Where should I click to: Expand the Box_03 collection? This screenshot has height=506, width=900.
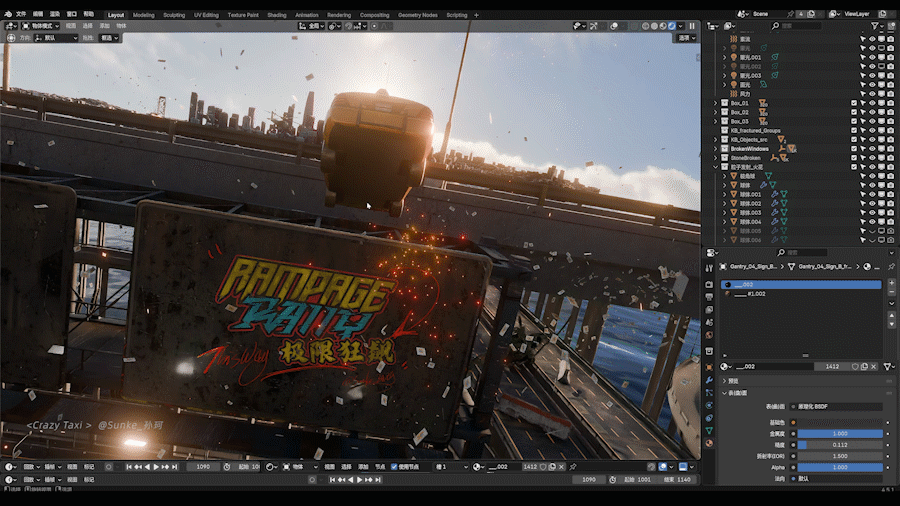[716, 122]
